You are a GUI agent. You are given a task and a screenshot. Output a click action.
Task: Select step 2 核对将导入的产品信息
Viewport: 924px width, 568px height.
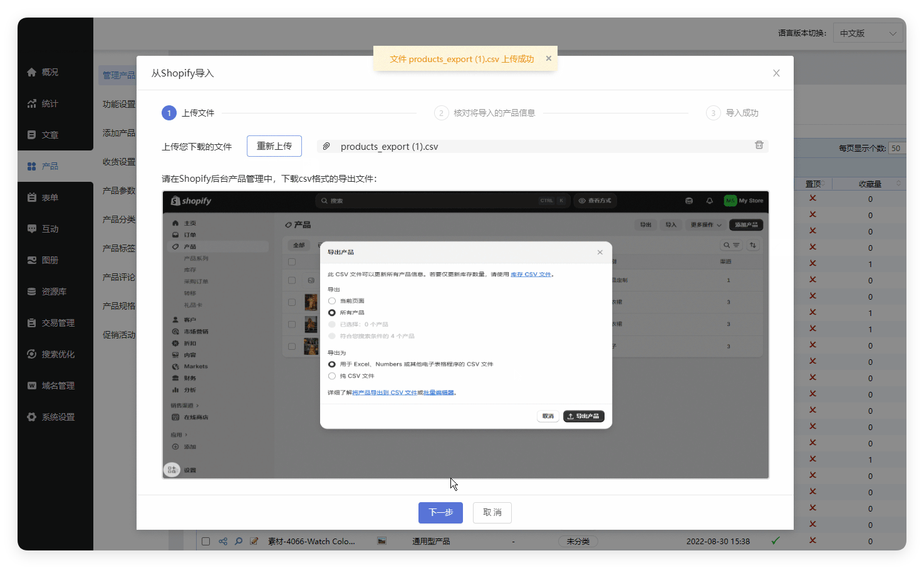pyautogui.click(x=485, y=113)
